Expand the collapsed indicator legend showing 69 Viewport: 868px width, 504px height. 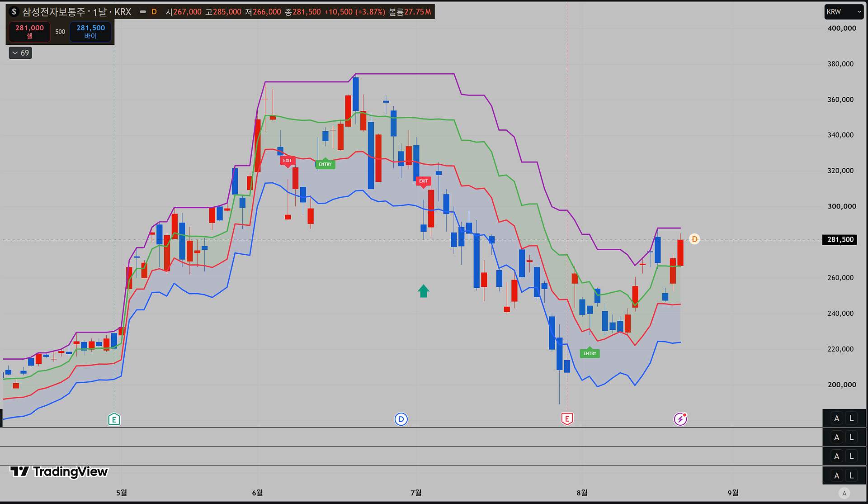pyautogui.click(x=20, y=53)
